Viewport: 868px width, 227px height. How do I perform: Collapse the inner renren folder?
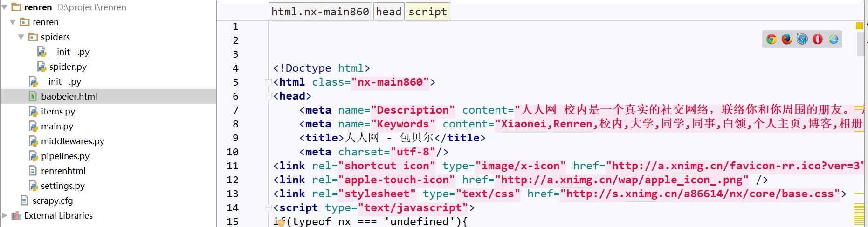point(13,22)
